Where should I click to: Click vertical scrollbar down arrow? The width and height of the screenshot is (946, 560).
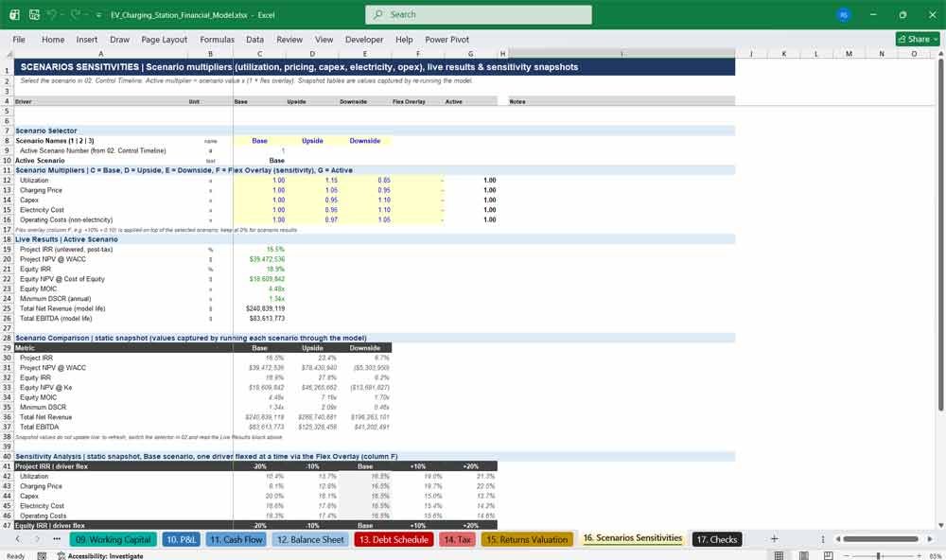(x=940, y=525)
